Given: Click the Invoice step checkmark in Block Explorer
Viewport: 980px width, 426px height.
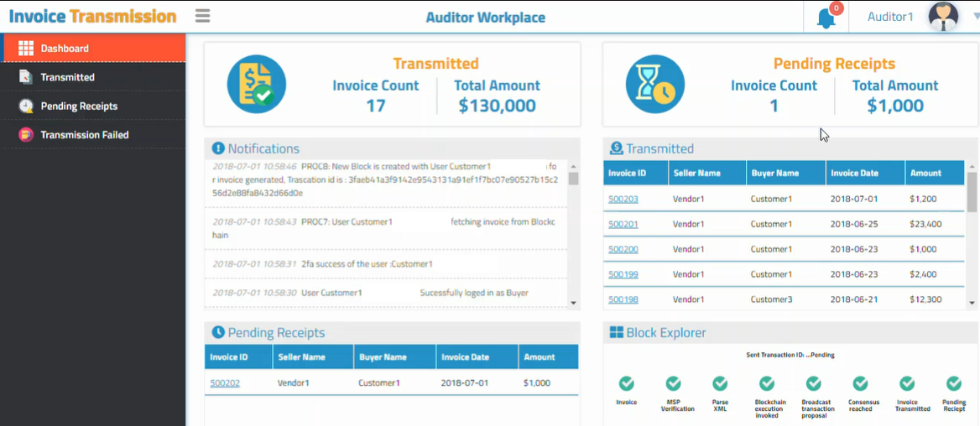Looking at the screenshot, I should point(627,383).
